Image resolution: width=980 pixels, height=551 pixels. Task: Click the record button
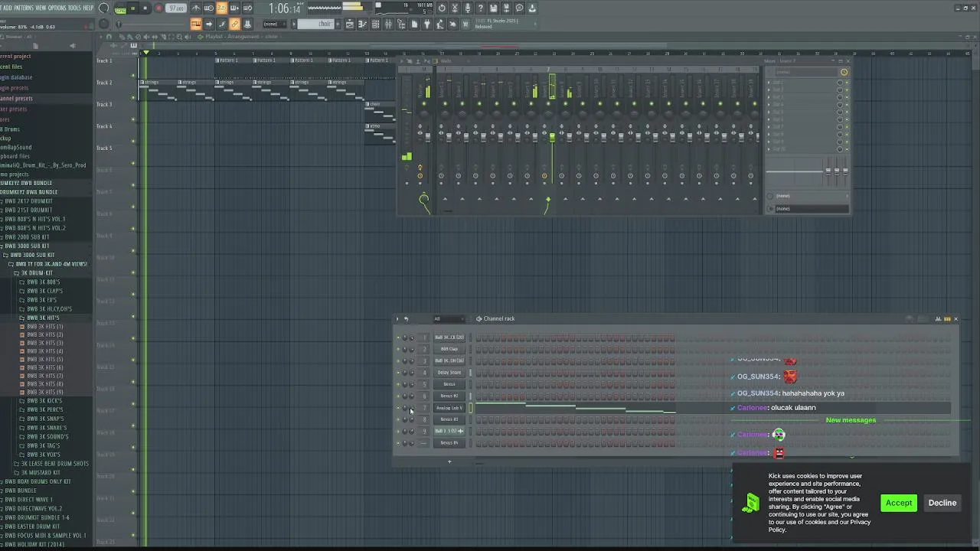coord(158,8)
